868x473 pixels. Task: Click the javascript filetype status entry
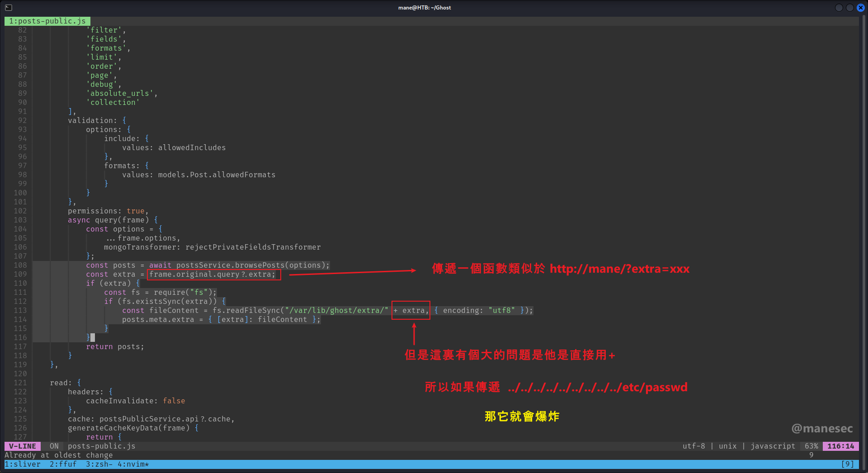pyautogui.click(x=773, y=446)
